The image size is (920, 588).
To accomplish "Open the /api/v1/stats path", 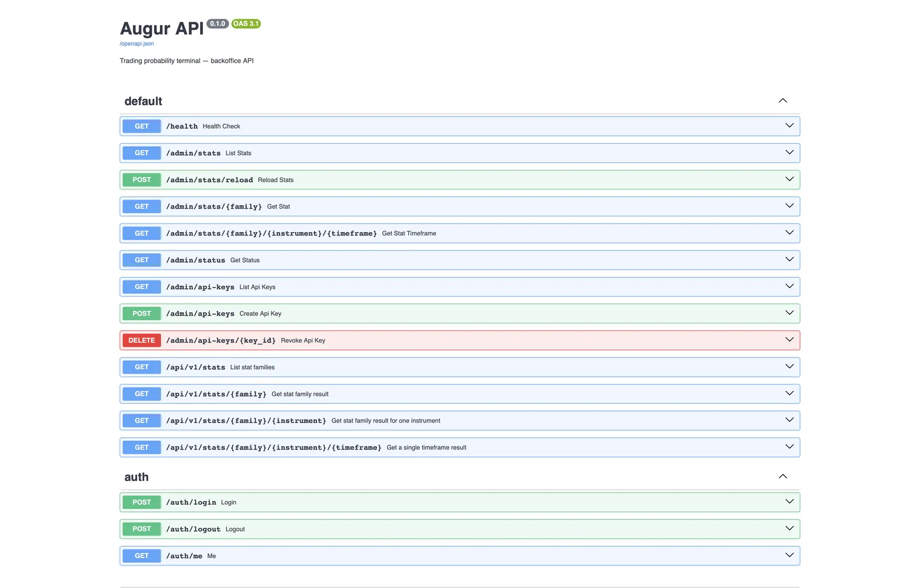I will (195, 367).
